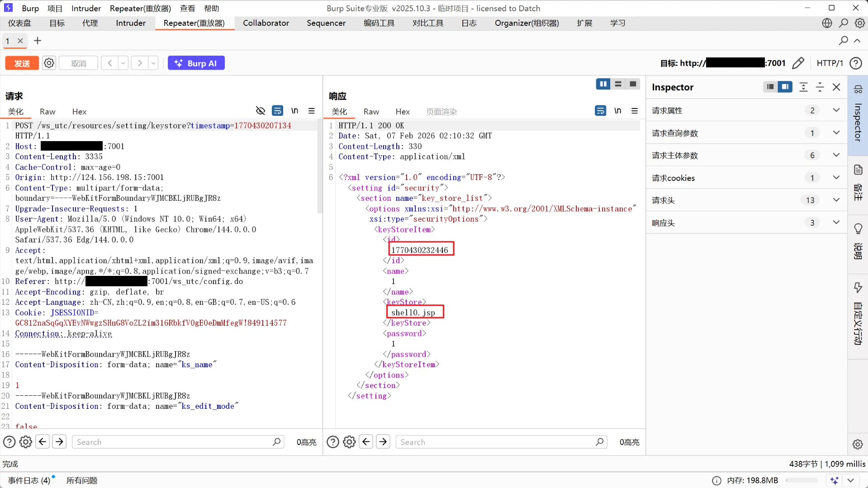Open Repeater send settings gear
Screen dimensions: 868x488
(49, 63)
